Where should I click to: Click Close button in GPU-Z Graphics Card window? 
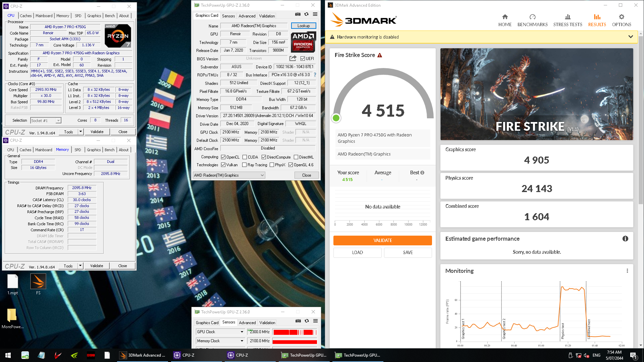pyautogui.click(x=307, y=175)
